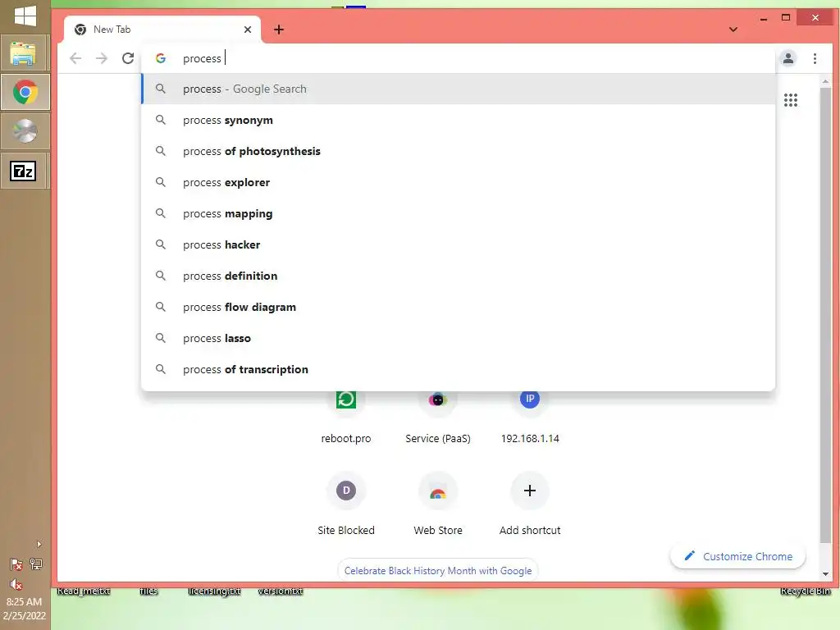
Task: Open File Explorer from the taskbar
Action: tap(25, 52)
